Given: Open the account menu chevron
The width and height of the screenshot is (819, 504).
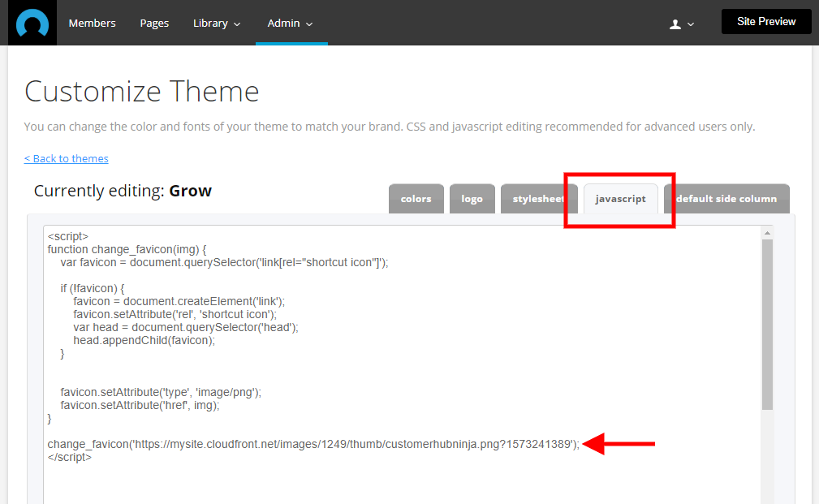Looking at the screenshot, I should [691, 24].
